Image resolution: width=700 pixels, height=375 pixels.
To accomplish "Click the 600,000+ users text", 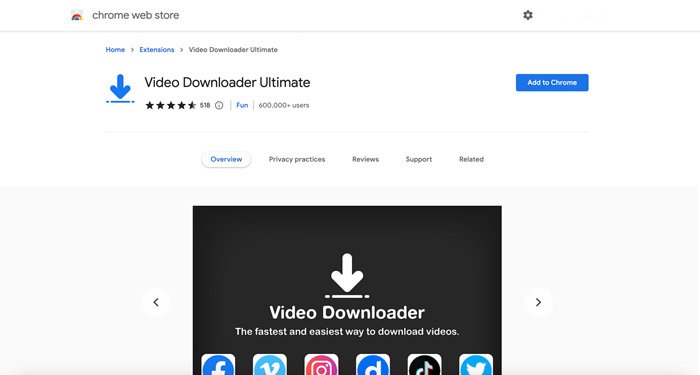I will (284, 105).
